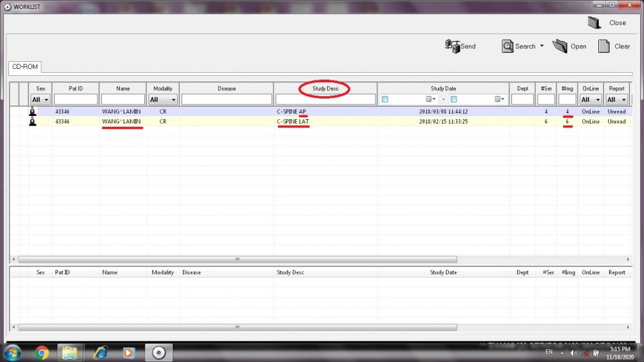Viewport: 644px width, 362px height.
Task: Click the Search magnifier icon
Action: point(507,46)
